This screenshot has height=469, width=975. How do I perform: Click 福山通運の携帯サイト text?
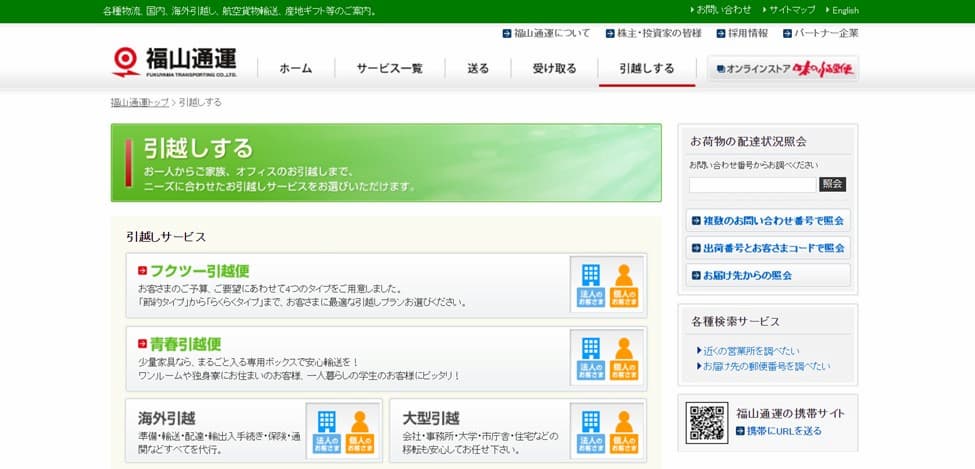(790, 414)
